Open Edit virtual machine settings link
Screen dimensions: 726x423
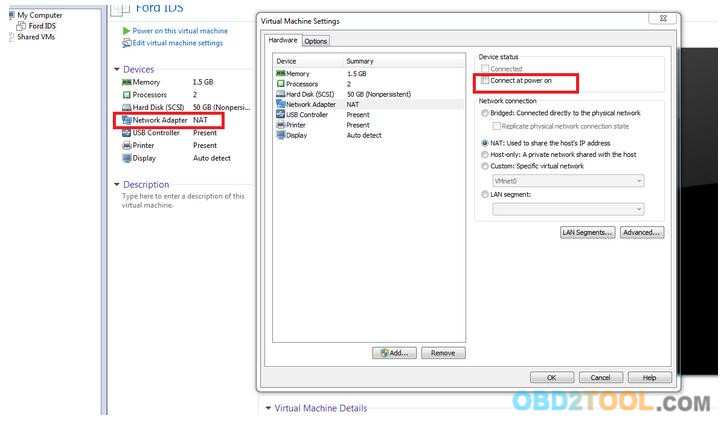pos(177,43)
